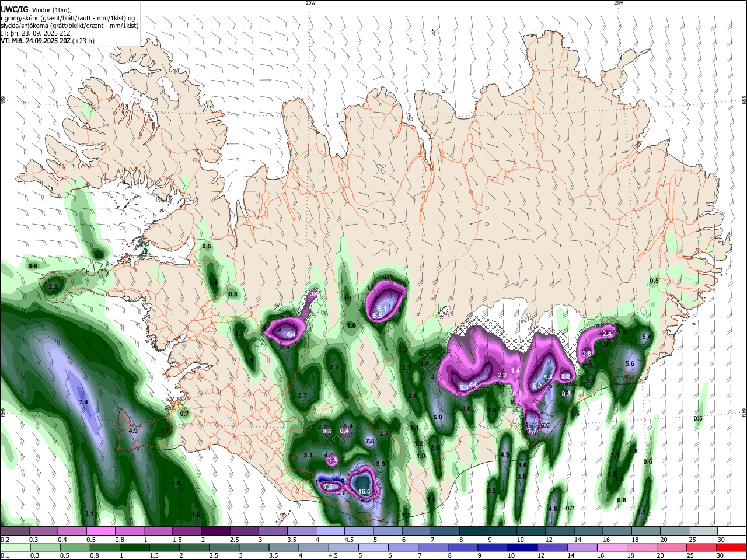The height and width of the screenshot is (560, 747).
Task: Click the 2.6 precipitation value on the map
Action: tap(434, 447)
